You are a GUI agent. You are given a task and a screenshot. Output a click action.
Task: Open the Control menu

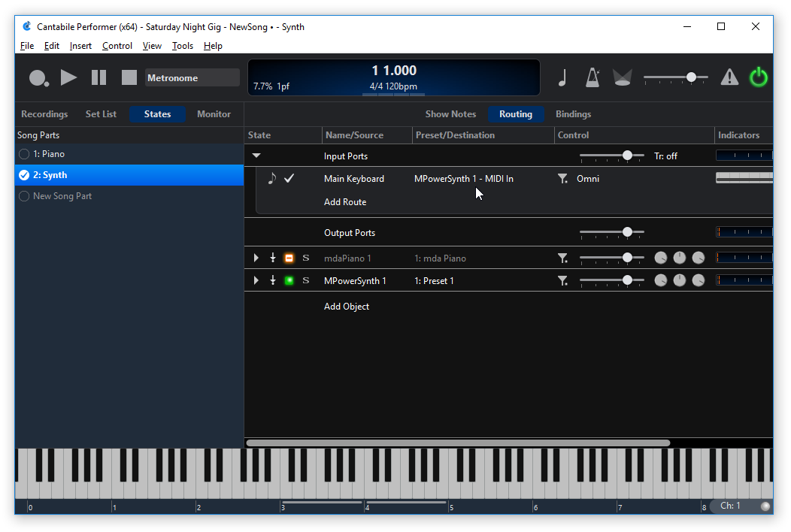117,46
